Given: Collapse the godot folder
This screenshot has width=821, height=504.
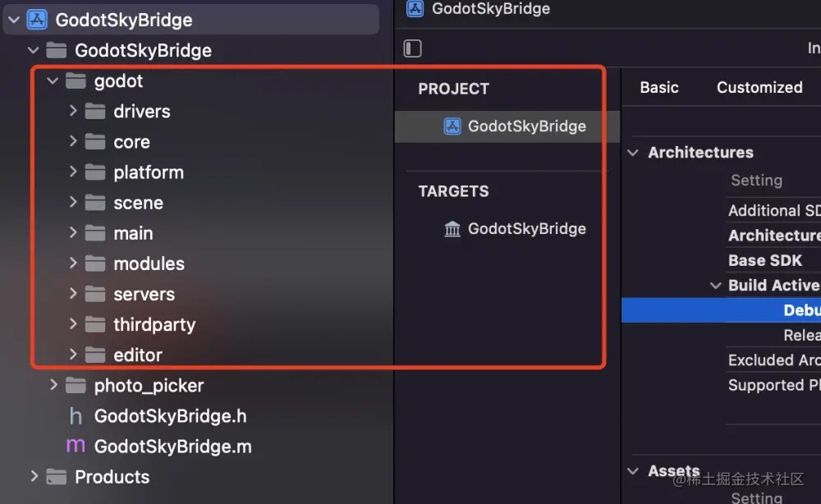Looking at the screenshot, I should 53,80.
